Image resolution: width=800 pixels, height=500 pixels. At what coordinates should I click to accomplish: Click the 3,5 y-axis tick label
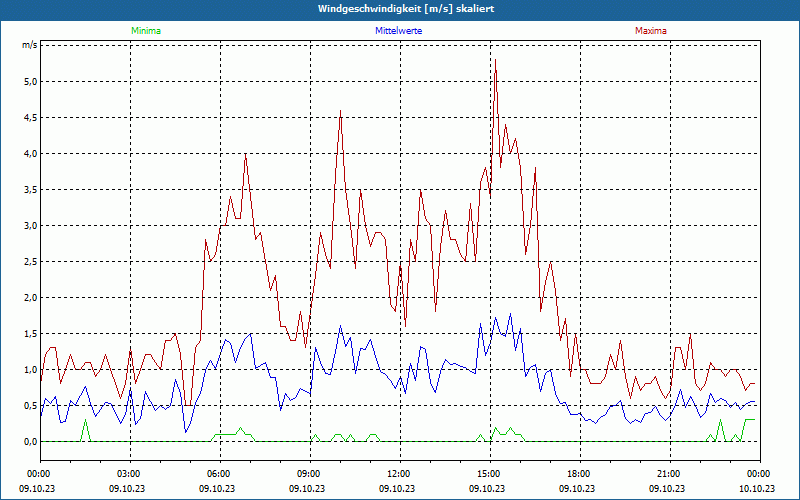(29, 189)
